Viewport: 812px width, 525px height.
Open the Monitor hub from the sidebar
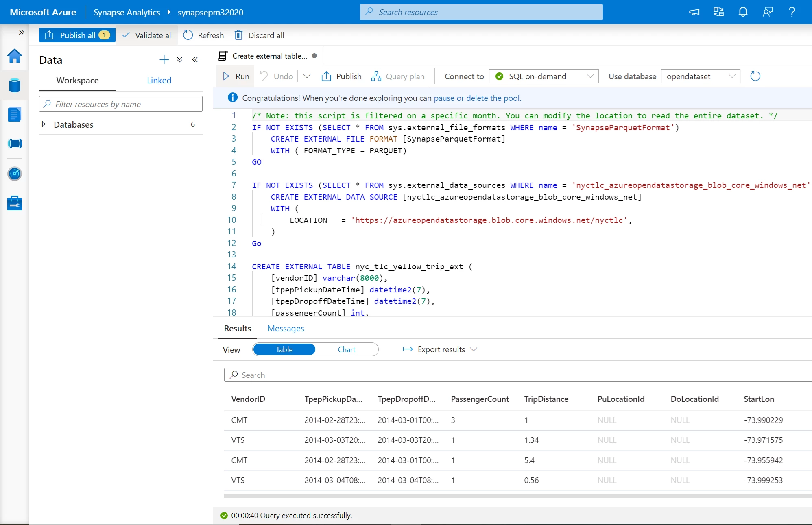(x=15, y=174)
